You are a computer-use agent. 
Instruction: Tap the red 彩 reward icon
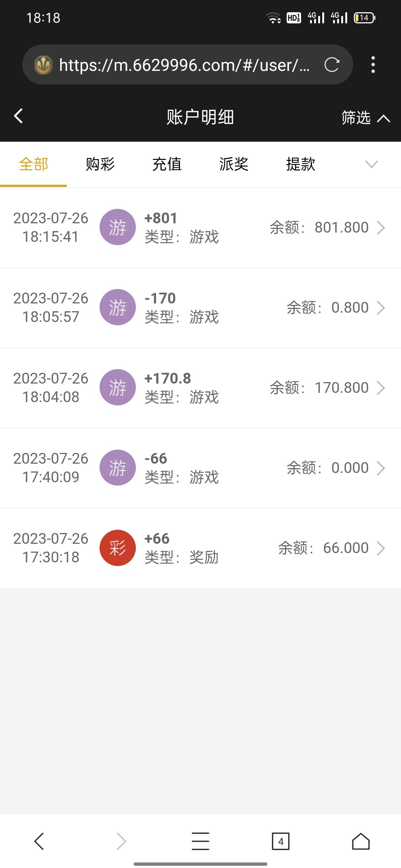pos(118,548)
